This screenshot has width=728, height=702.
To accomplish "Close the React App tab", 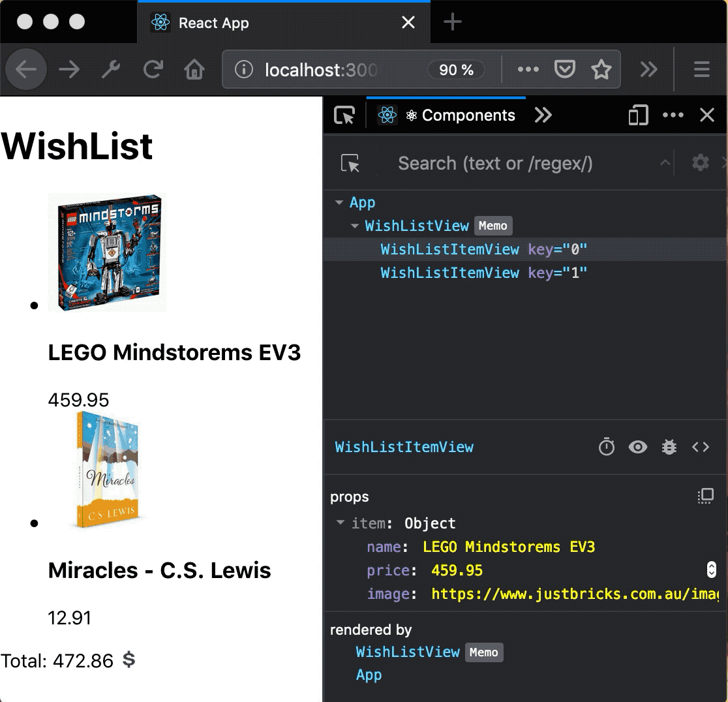I will (408, 22).
